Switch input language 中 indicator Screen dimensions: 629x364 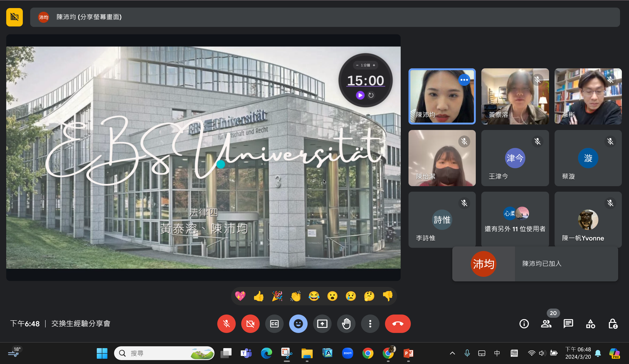click(x=497, y=353)
